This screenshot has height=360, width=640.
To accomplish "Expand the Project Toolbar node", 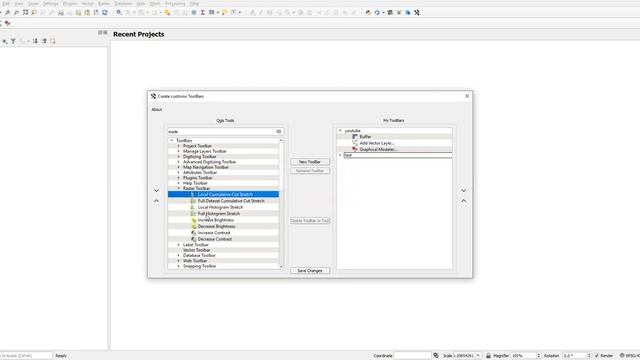I will [x=178, y=146].
